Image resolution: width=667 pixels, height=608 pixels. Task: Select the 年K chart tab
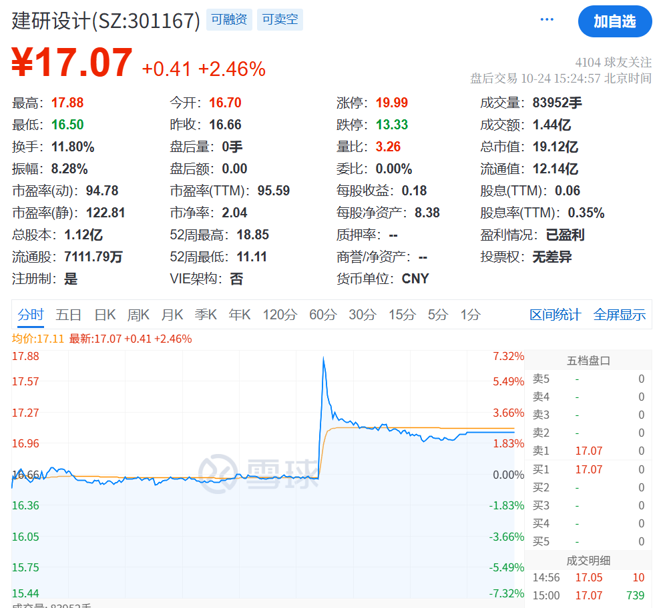pyautogui.click(x=240, y=314)
